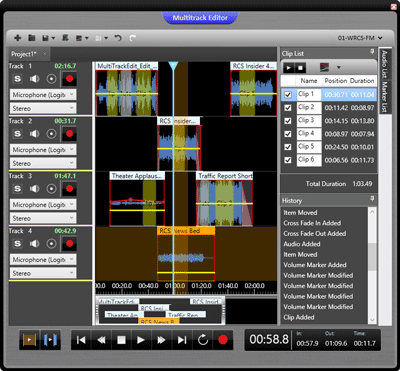Click the play transport button
This screenshot has width=400, height=371.
pyautogui.click(x=141, y=340)
